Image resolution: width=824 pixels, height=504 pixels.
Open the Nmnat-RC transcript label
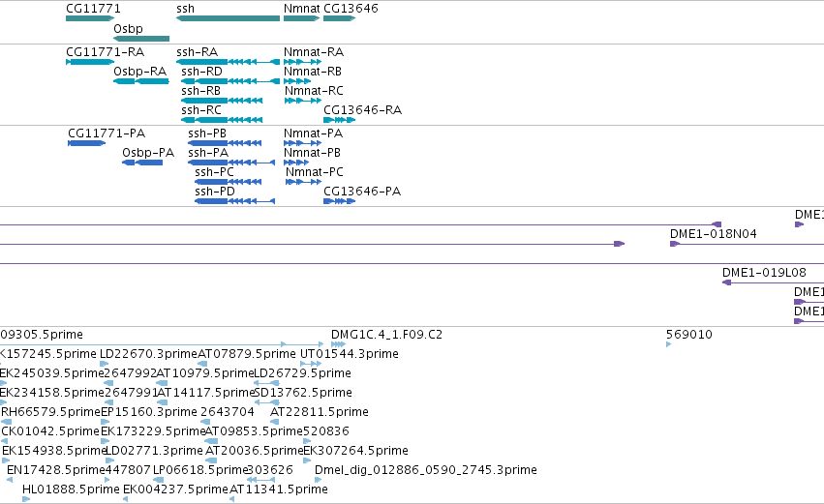coord(314,91)
